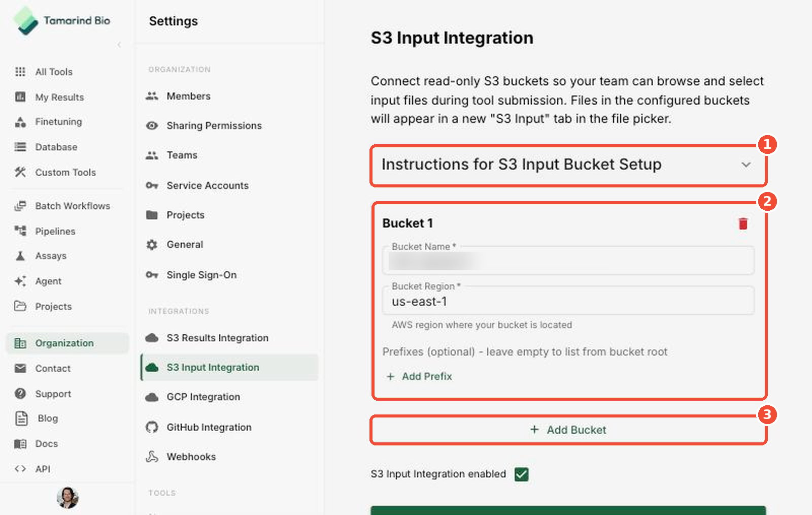Click the Webhooks icon
Viewport: 812px width, 515px height.
tap(152, 457)
